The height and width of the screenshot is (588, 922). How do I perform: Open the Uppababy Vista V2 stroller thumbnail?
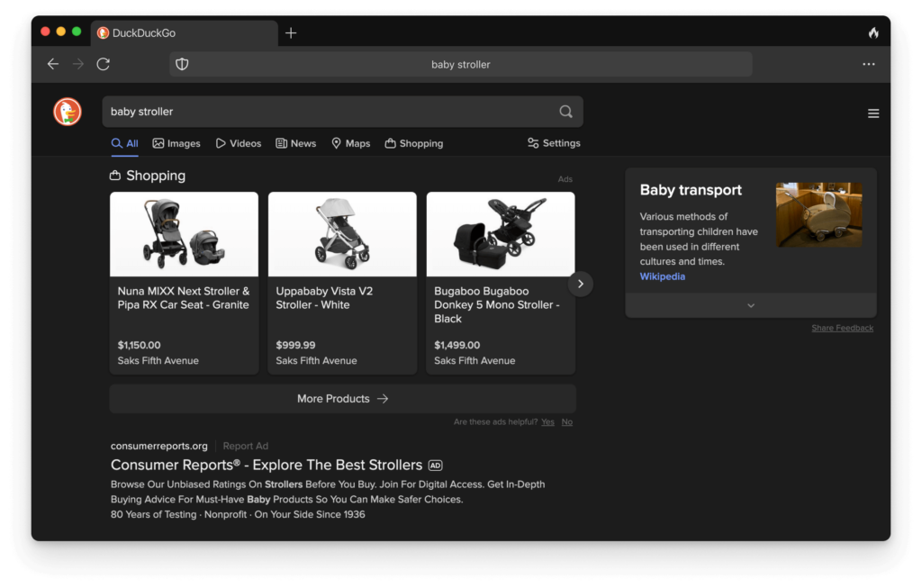click(342, 234)
